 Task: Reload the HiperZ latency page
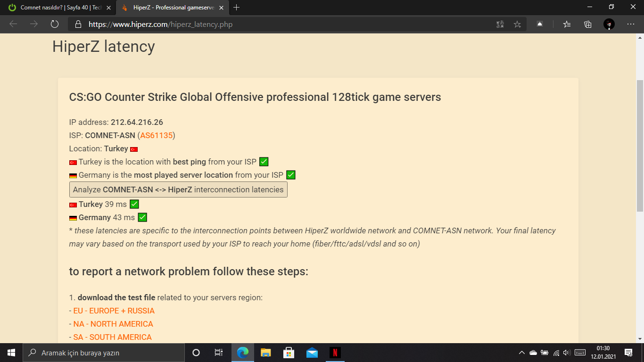pos(55,24)
